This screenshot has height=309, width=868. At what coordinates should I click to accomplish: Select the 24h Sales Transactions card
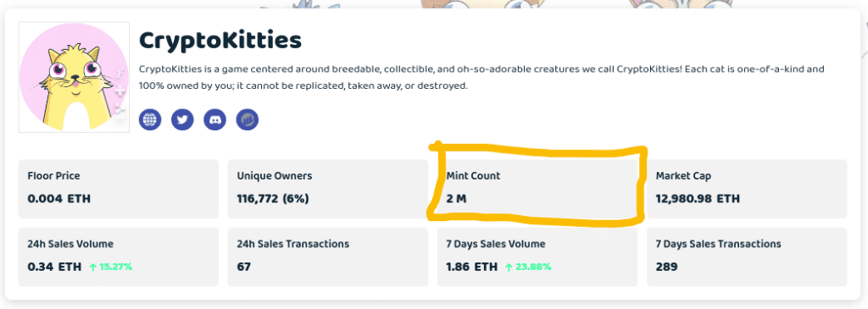coord(328,257)
